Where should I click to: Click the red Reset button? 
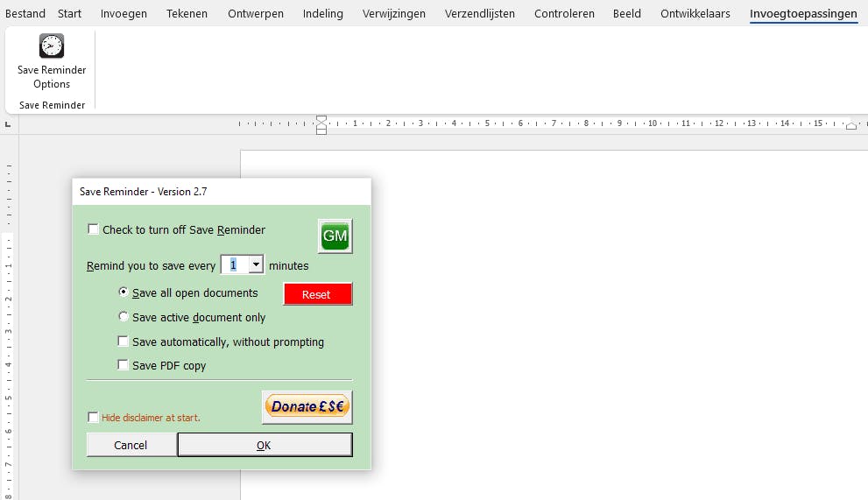coord(318,294)
